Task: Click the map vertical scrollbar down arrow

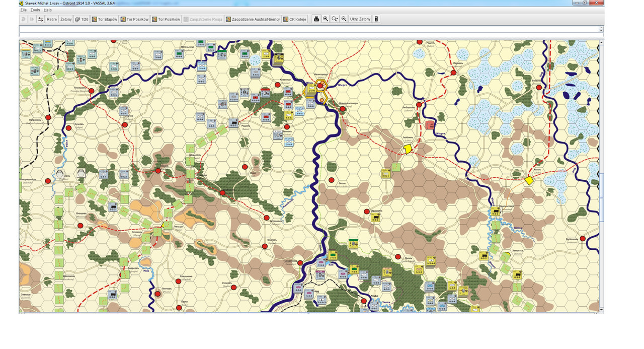Action: [602, 310]
